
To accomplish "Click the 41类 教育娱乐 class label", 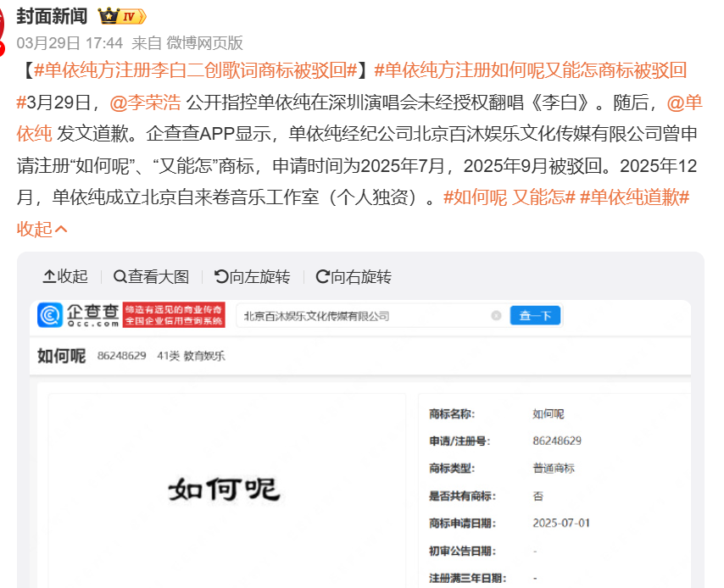I will click(191, 356).
